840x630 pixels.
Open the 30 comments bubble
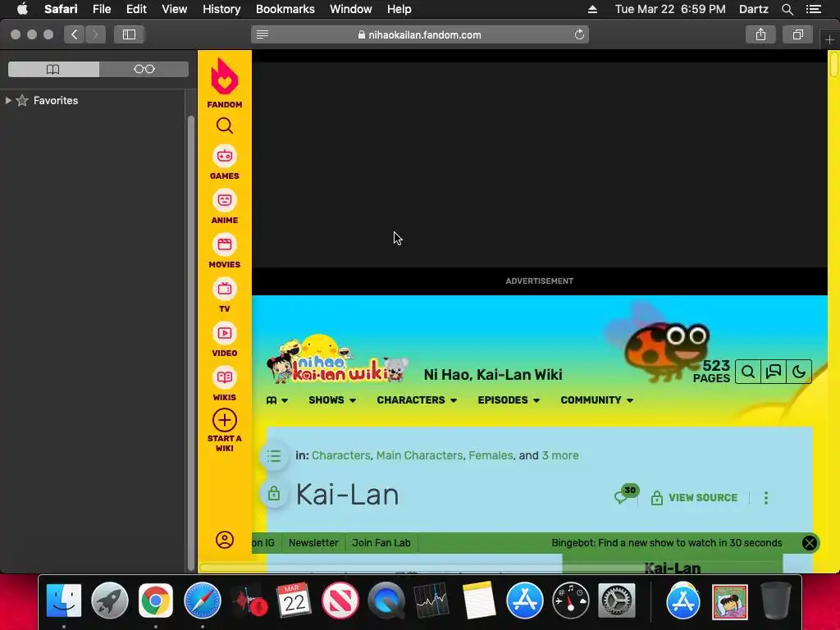coord(626,495)
